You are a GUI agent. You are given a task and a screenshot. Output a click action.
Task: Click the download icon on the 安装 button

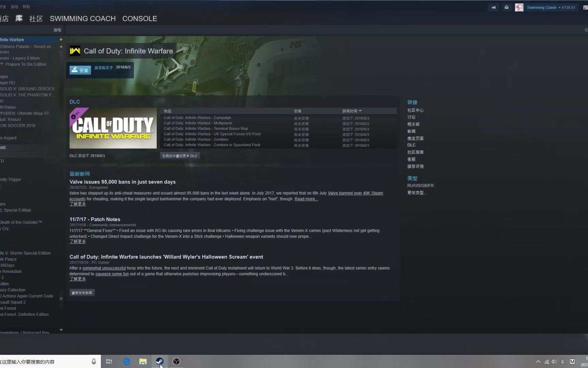click(x=75, y=70)
